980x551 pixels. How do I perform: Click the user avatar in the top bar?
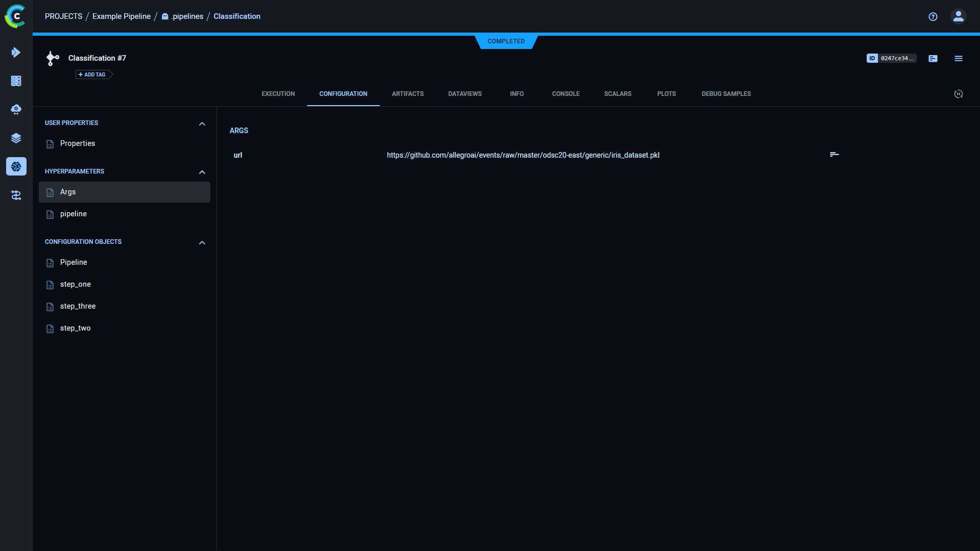958,16
